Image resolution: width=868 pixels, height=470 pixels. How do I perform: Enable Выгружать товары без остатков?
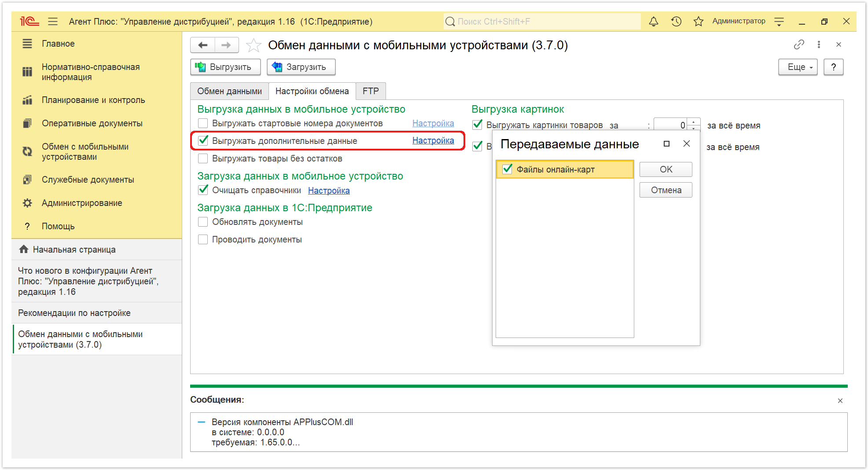click(203, 158)
